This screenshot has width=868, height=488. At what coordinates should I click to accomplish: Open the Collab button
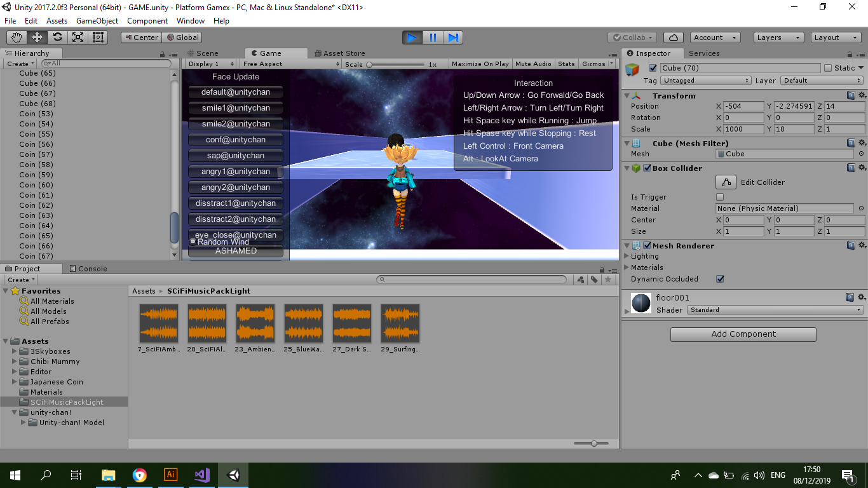pos(632,37)
